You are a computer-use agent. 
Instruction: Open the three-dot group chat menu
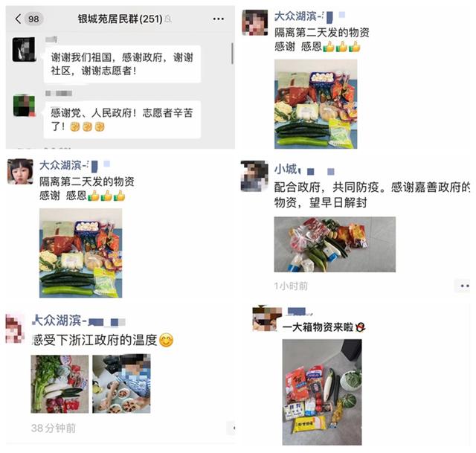click(x=218, y=19)
